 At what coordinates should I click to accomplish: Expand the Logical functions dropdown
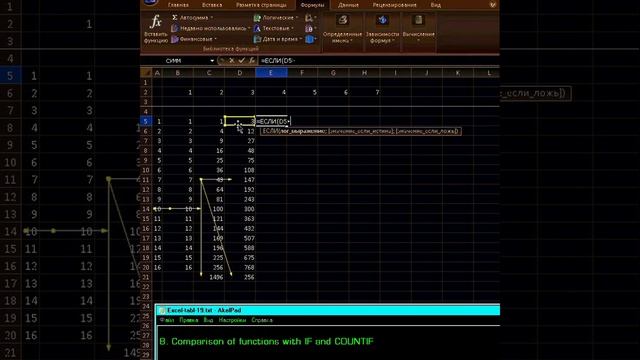point(297,18)
